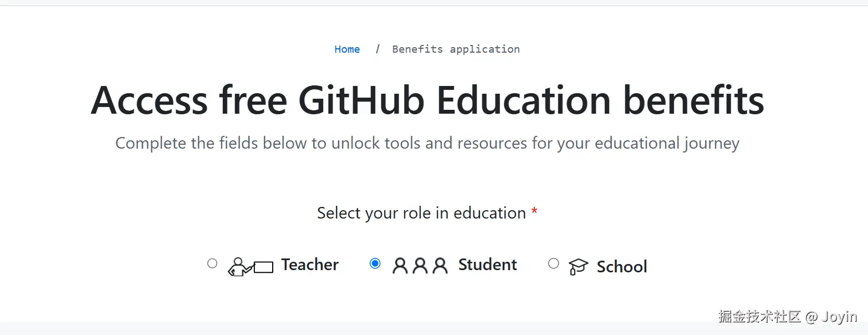868x335 pixels.
Task: Click the graduation cap School icon
Action: 578,267
